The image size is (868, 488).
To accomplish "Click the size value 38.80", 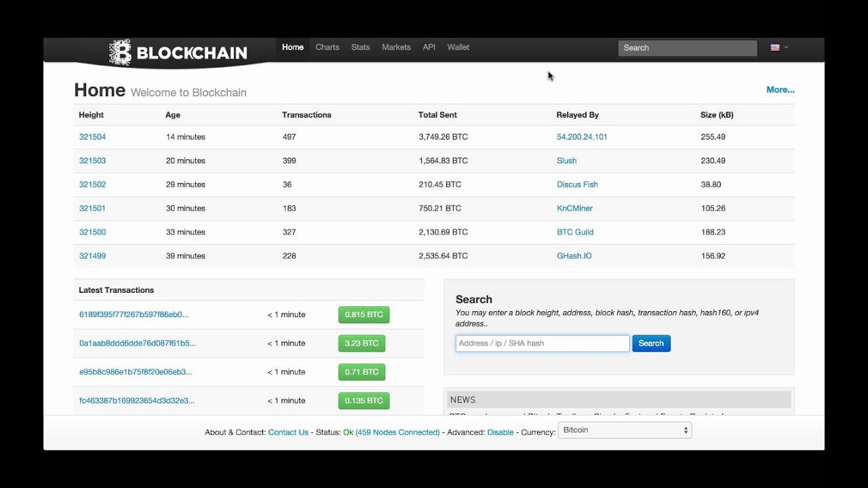I will pos(711,184).
